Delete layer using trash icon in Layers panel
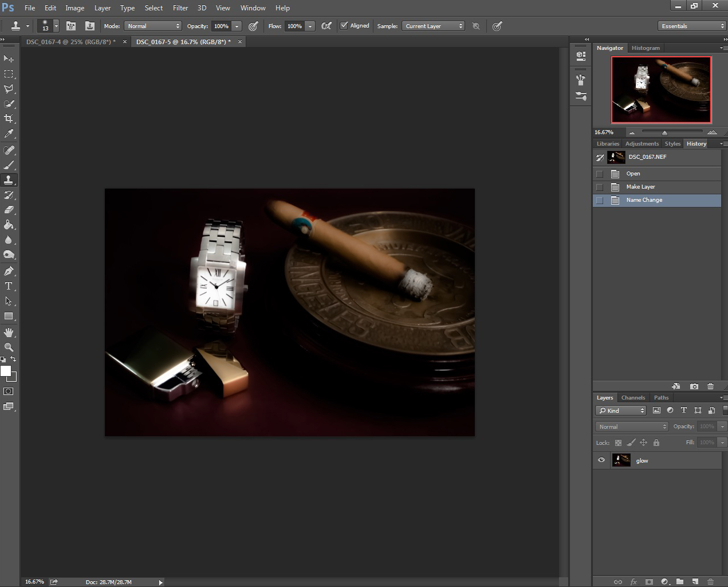Image resolution: width=728 pixels, height=587 pixels. tap(710, 581)
